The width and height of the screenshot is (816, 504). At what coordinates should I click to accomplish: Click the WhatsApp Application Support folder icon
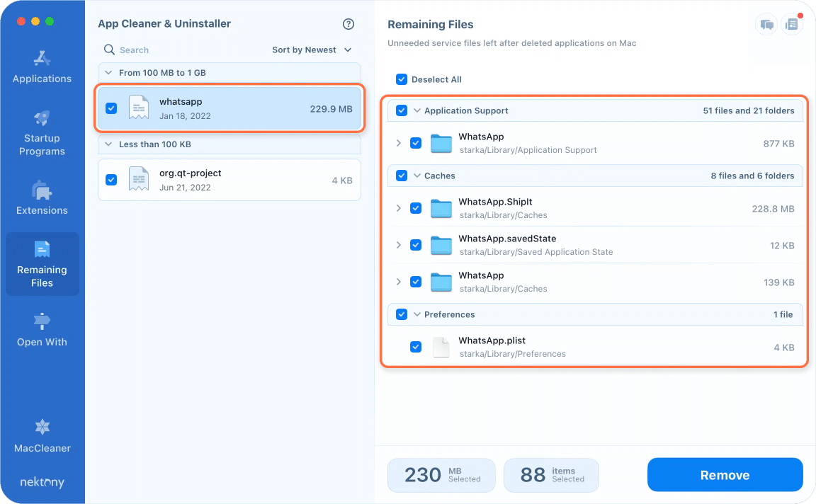point(441,143)
